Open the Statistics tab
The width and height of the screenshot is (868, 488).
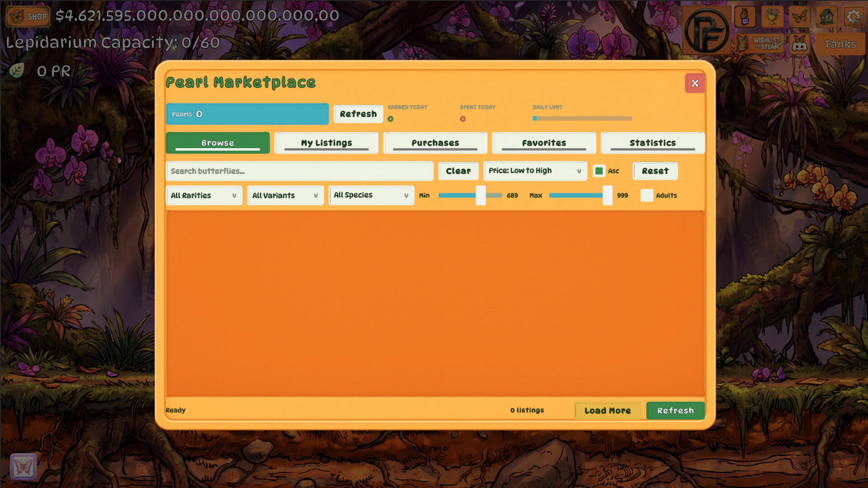[653, 143]
